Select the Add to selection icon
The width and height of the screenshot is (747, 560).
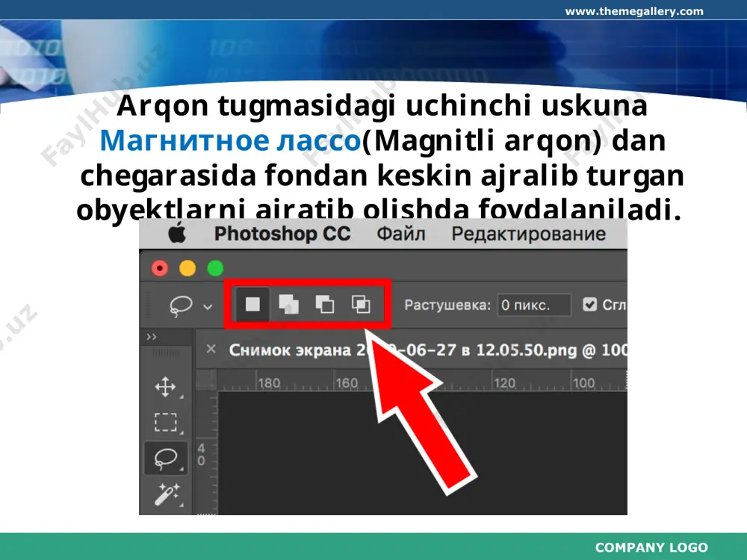(x=288, y=304)
